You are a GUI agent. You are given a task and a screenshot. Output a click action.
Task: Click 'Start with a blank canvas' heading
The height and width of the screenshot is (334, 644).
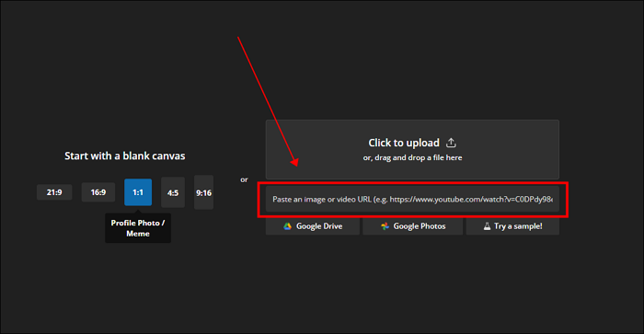click(125, 156)
